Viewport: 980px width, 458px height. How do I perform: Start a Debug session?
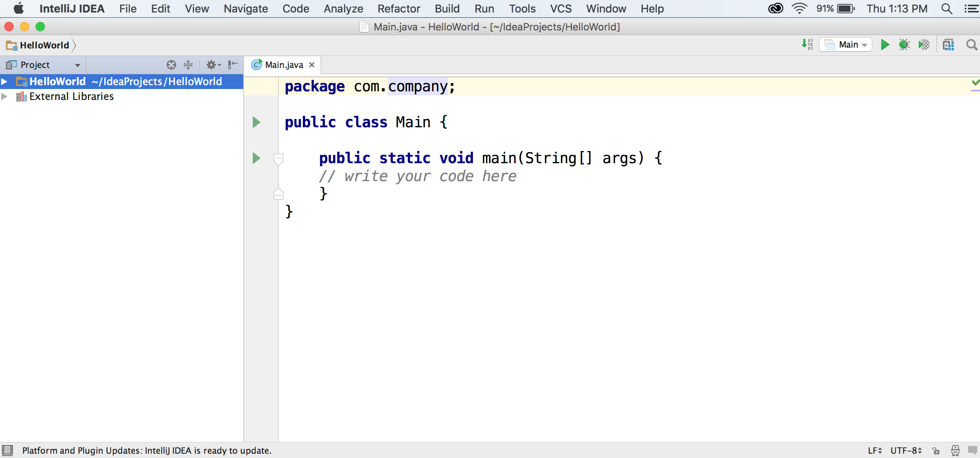pos(904,45)
